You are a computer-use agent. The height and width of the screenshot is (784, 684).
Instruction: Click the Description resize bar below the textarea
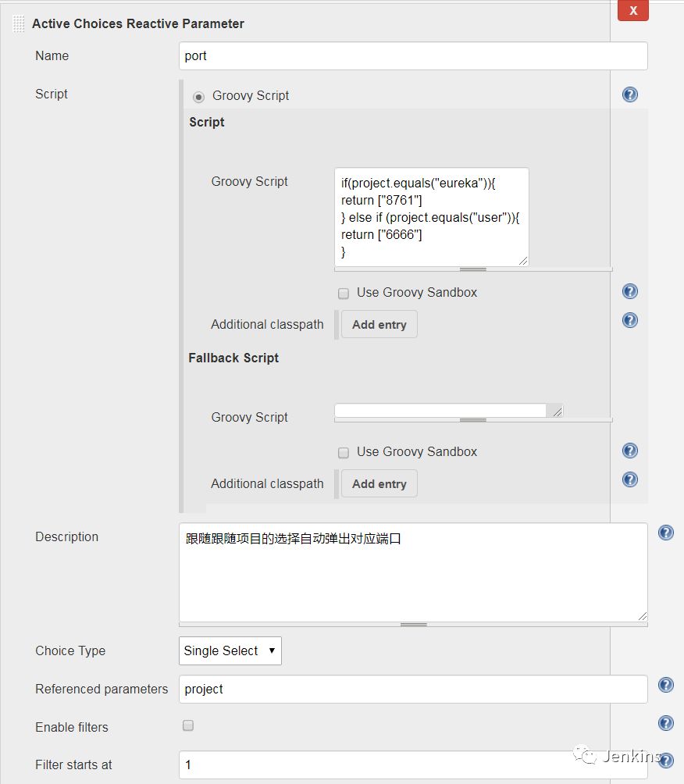[413, 625]
